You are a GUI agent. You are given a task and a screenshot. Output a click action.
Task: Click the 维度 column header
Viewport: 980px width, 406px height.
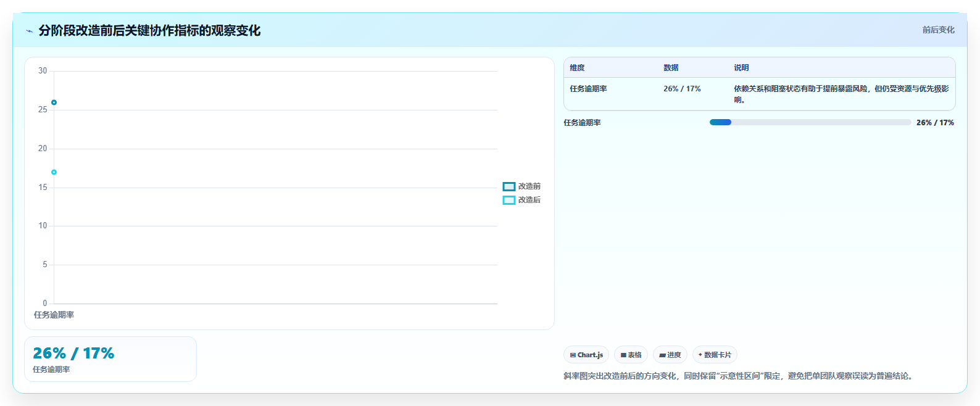(577, 68)
